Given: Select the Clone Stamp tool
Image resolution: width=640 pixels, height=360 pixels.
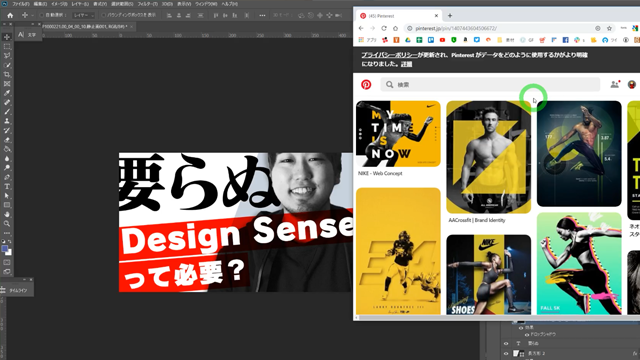Looking at the screenshot, I should [7, 121].
